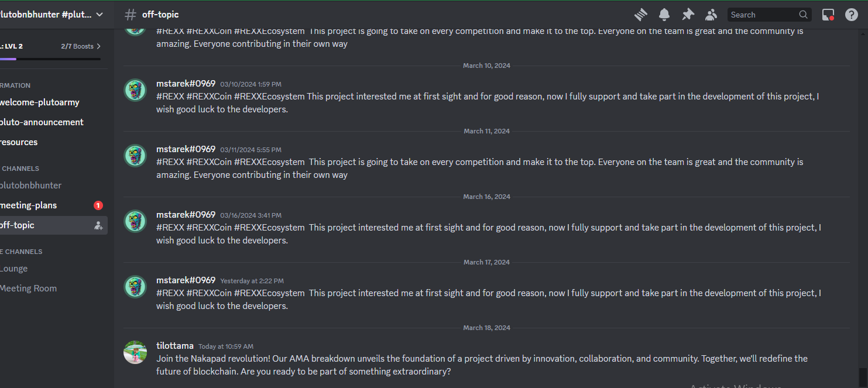868x388 pixels.
Task: Open notification settings bell icon
Action: pos(664,15)
